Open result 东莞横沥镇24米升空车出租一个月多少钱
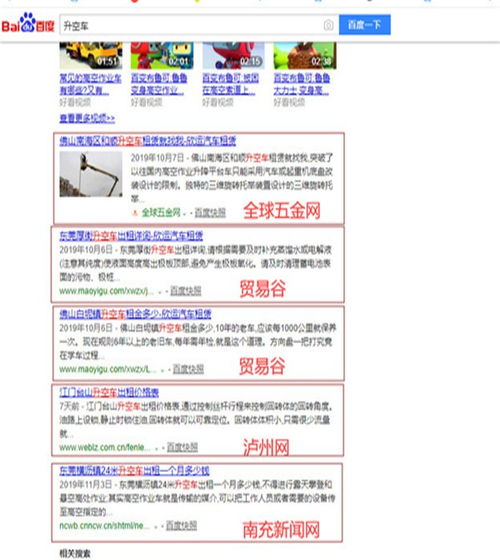Image resolution: width=500 pixels, height=560 pixels. (134, 471)
